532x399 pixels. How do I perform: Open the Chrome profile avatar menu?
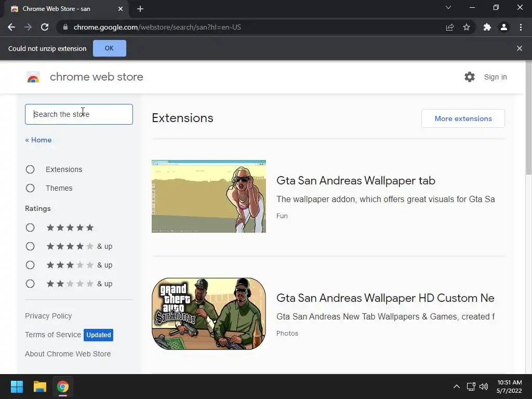(504, 27)
